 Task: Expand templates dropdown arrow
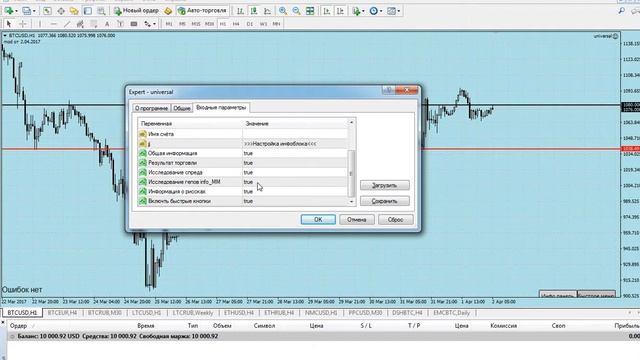(398, 11)
